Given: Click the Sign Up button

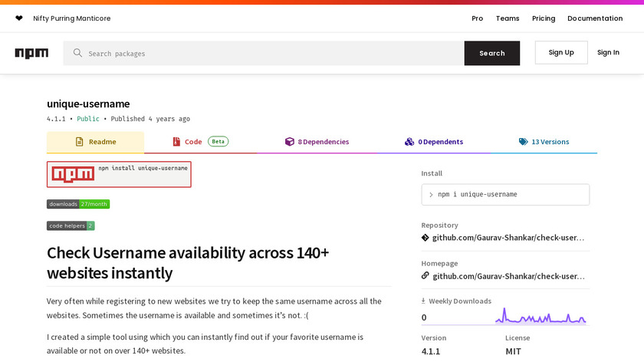Looking at the screenshot, I should pos(561,52).
